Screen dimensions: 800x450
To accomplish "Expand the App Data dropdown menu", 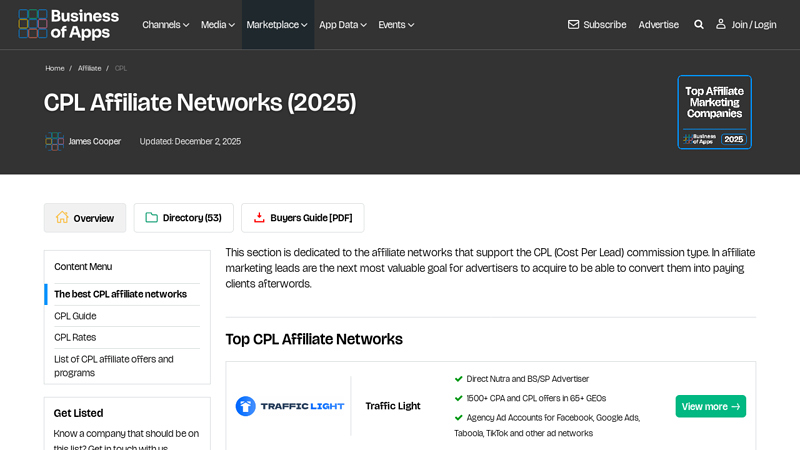I will point(342,24).
